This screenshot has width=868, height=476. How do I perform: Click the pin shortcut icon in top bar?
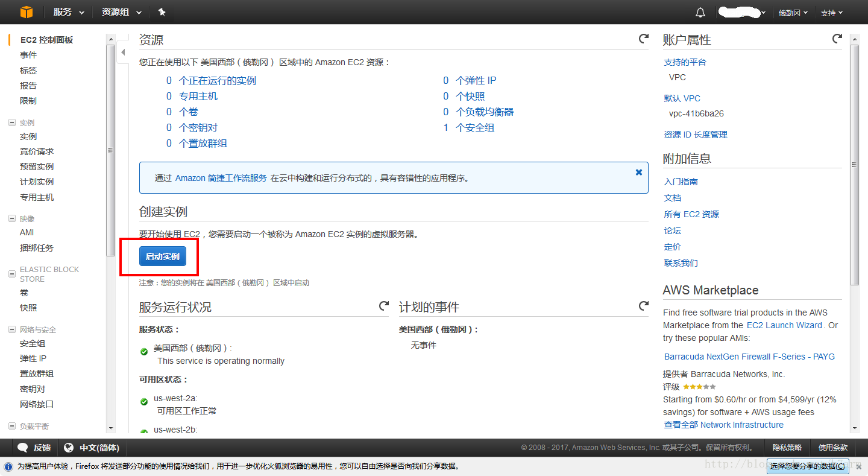click(x=162, y=12)
